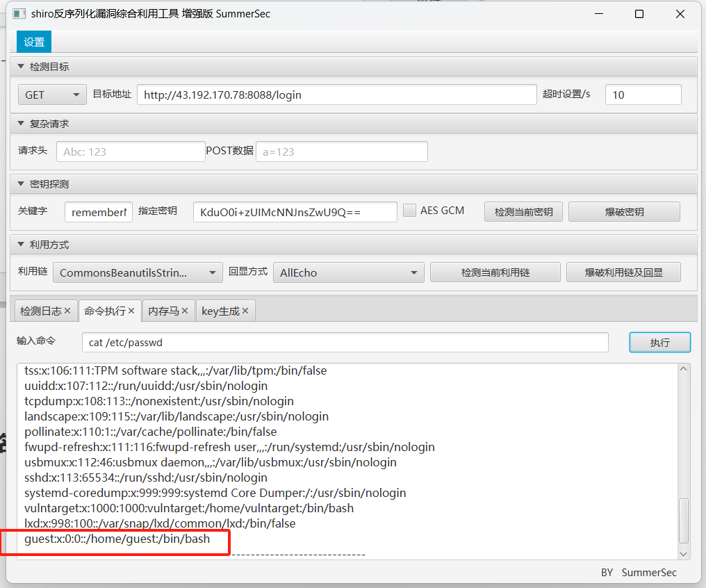Click the POST数据 input field

[x=342, y=152]
